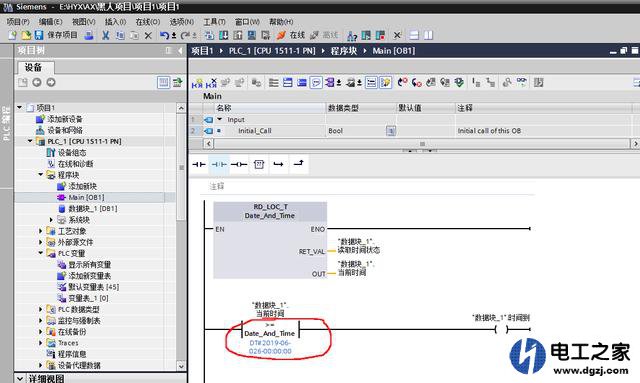Image resolution: width=640 pixels, height=383 pixels.
Task: Insert an empty box instruction
Action: pos(259,164)
